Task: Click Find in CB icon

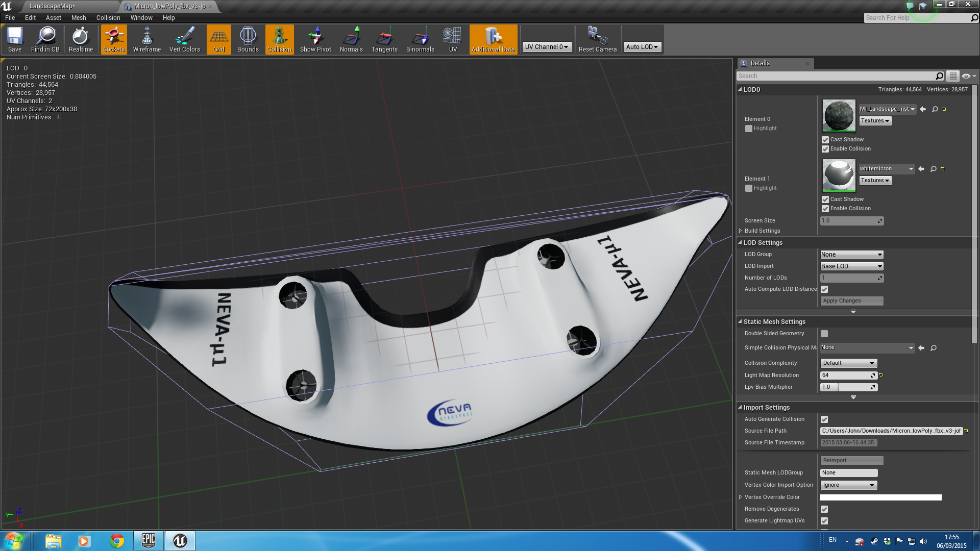Action: click(x=45, y=39)
